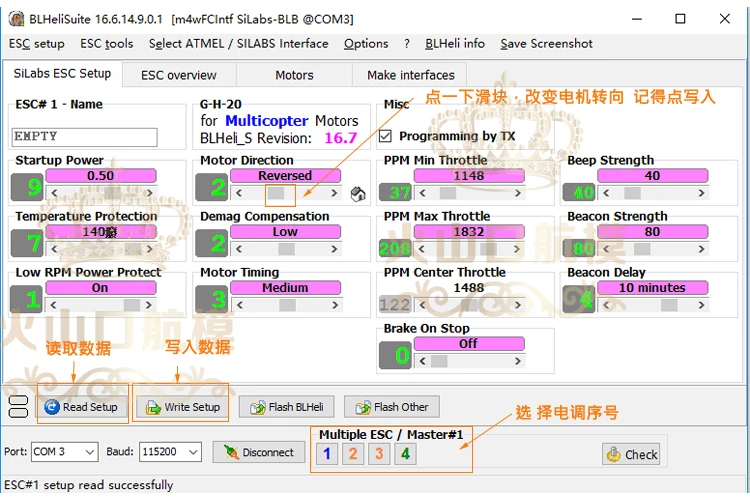750x500 pixels.
Task: Click the Read Setup icon
Action: (x=52, y=407)
